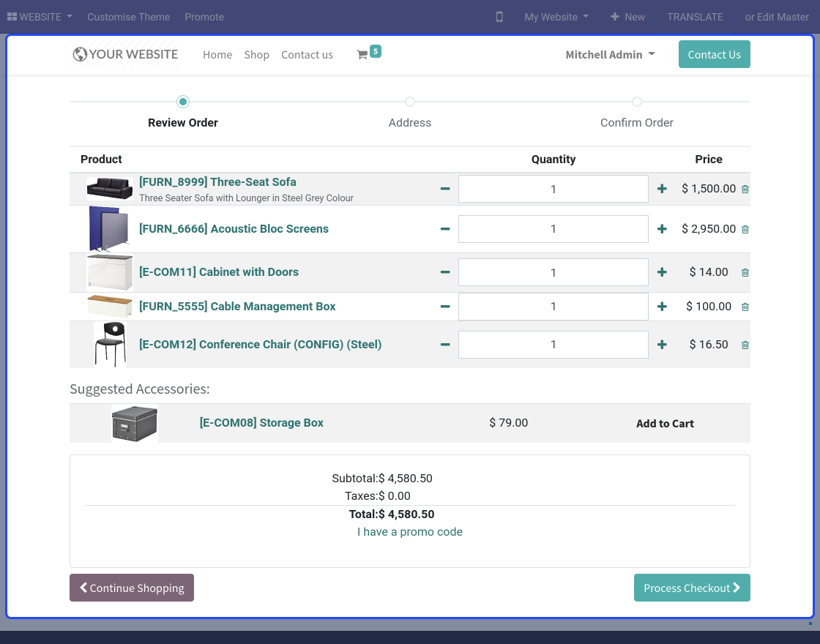Remove Three-Seat Sofa using trash icon
820x644 pixels.
(745, 190)
